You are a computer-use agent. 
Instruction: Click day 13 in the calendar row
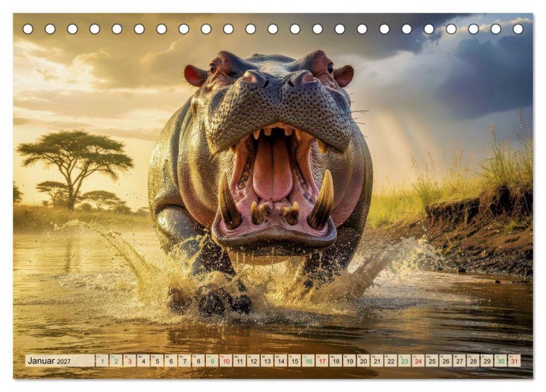[267, 361]
